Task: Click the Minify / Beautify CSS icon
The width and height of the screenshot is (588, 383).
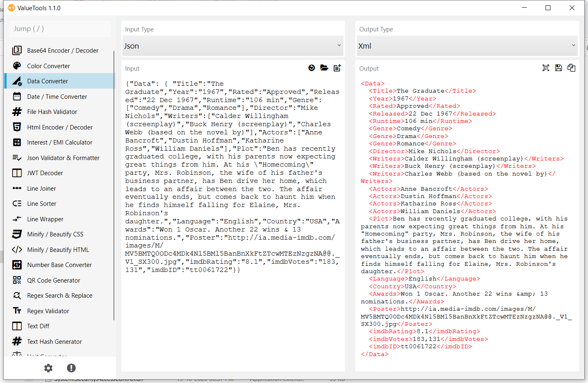Action: [17, 234]
